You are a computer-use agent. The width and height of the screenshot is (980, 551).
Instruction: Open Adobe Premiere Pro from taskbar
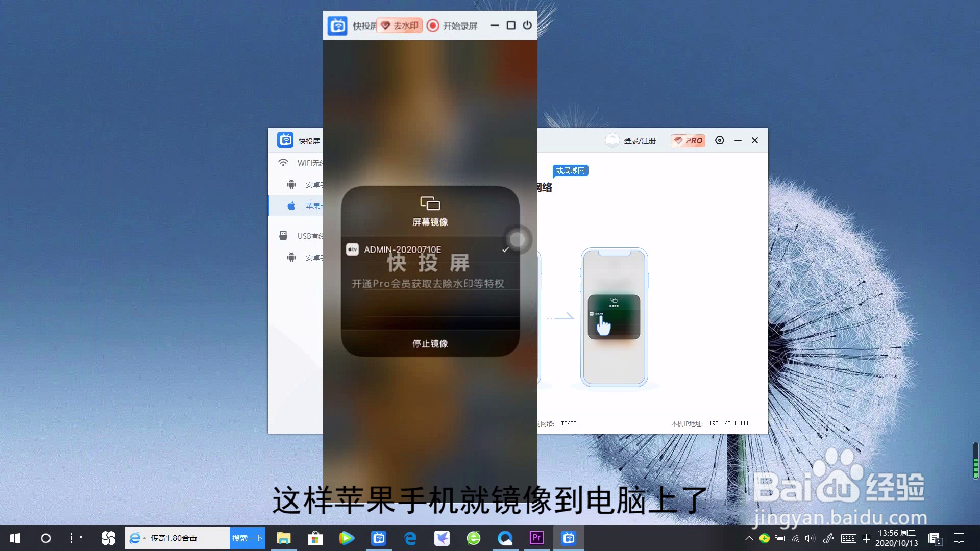[x=536, y=538]
